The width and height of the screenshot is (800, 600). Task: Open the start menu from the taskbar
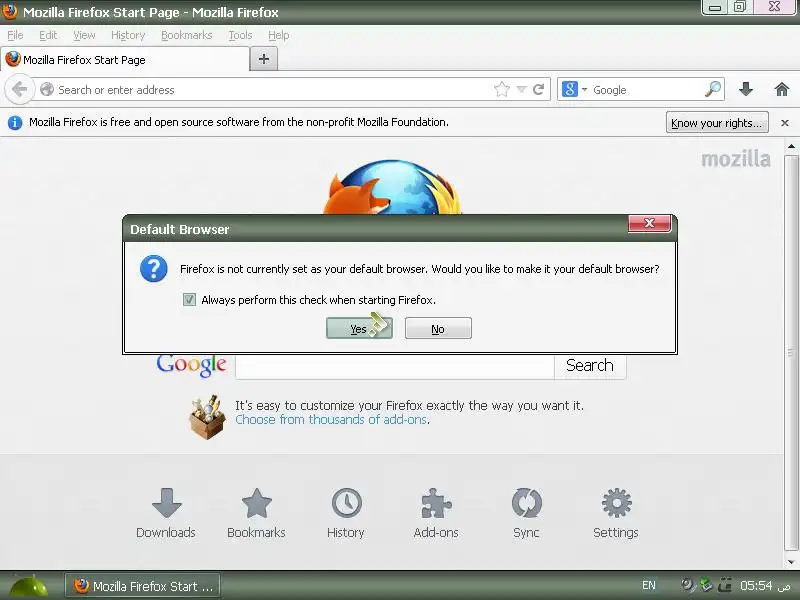(x=29, y=586)
